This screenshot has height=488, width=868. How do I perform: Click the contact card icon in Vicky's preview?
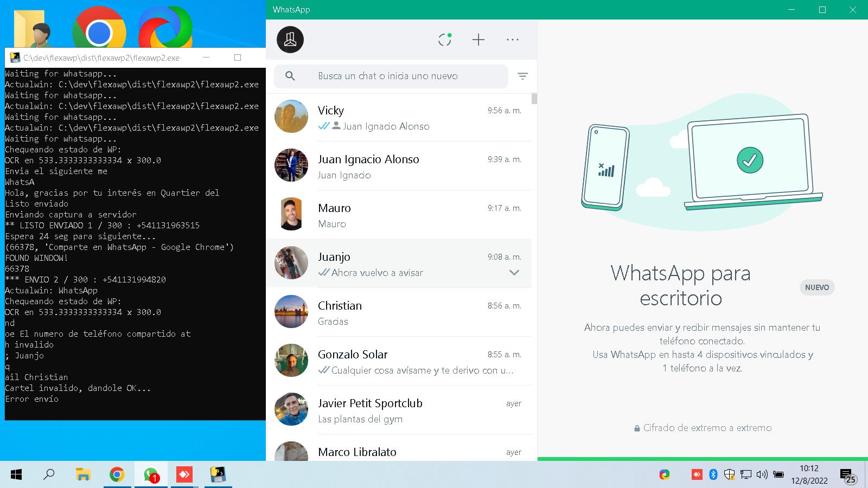pos(336,126)
